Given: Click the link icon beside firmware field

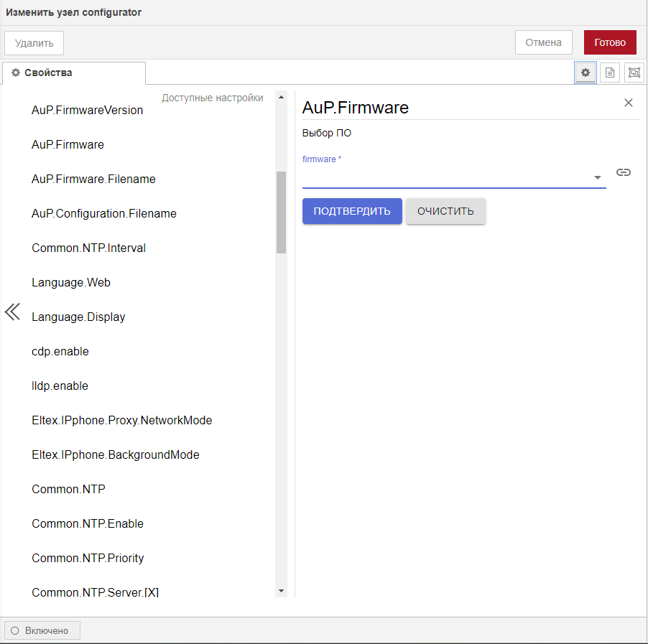Looking at the screenshot, I should pos(624,172).
